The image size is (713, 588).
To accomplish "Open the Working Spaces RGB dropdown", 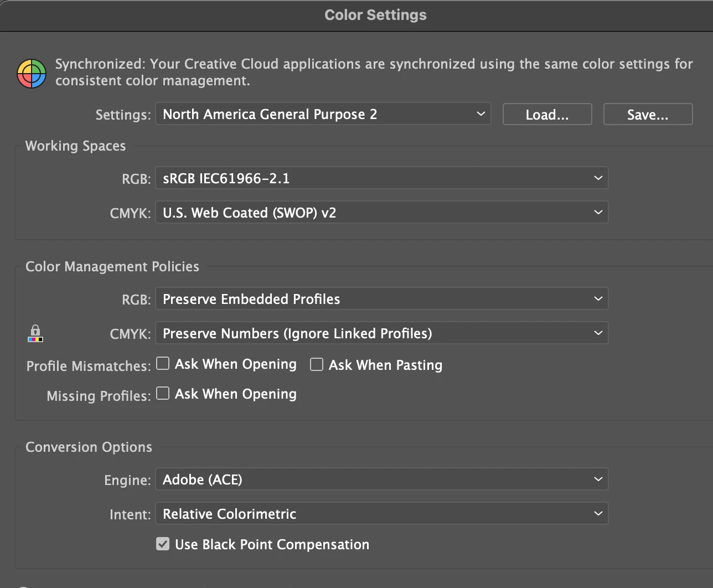I will click(382, 178).
